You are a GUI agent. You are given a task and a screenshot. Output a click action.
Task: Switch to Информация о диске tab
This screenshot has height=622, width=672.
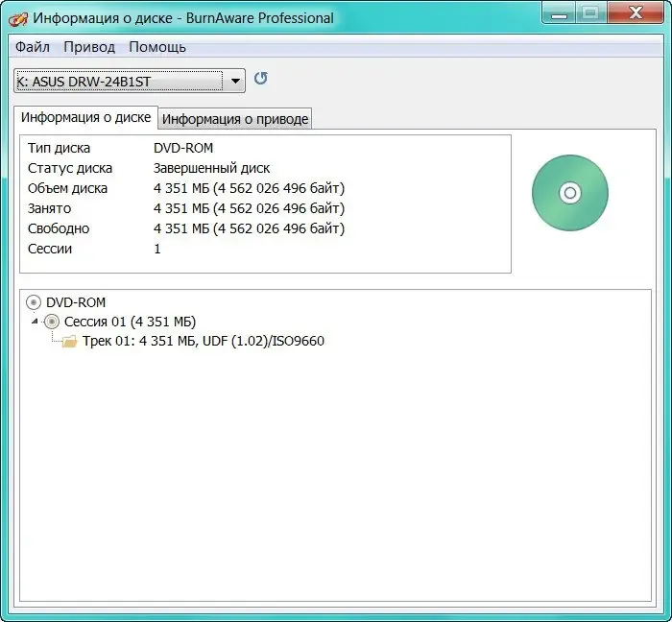click(85, 117)
